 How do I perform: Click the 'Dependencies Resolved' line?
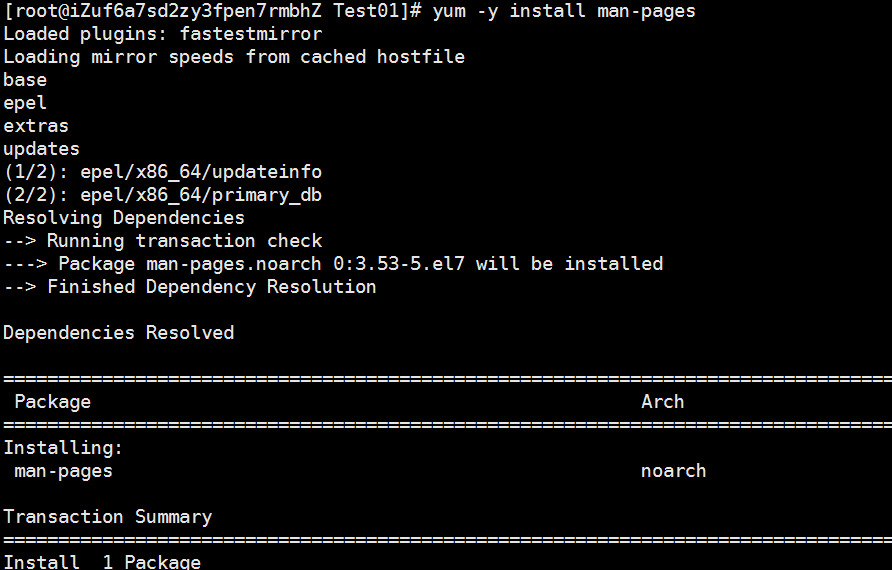[x=119, y=333]
